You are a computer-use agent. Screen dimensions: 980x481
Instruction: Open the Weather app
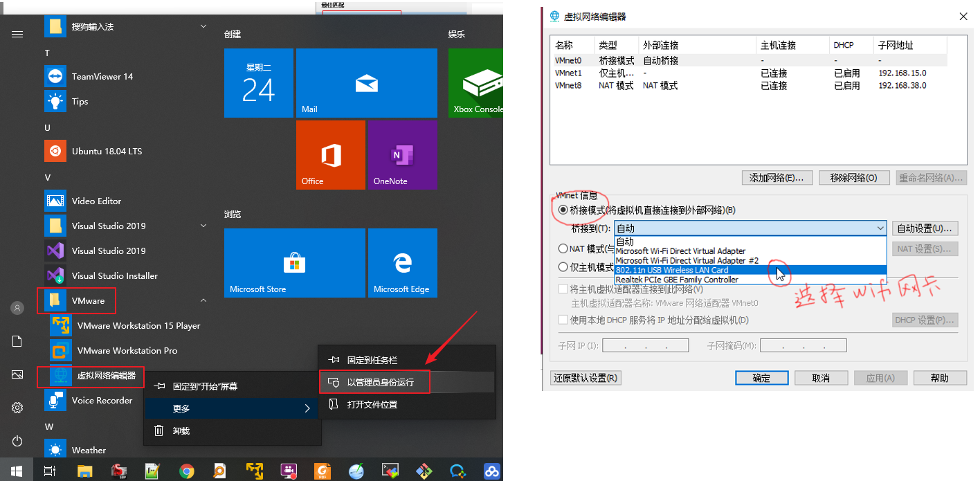point(89,450)
